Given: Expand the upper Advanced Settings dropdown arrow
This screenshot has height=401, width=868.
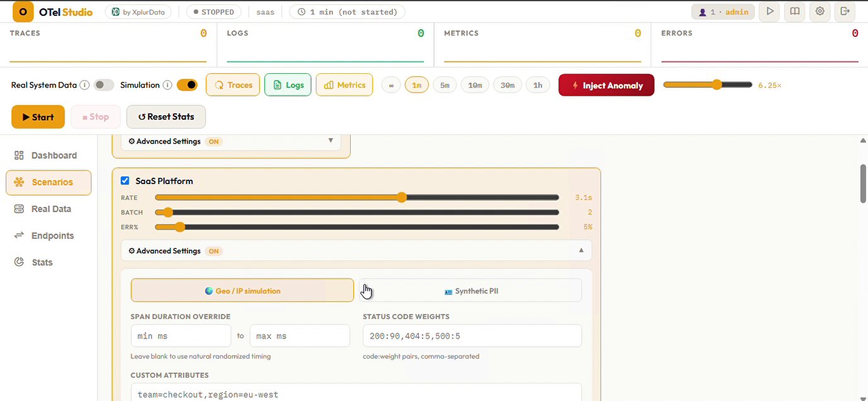Looking at the screenshot, I should click(331, 141).
